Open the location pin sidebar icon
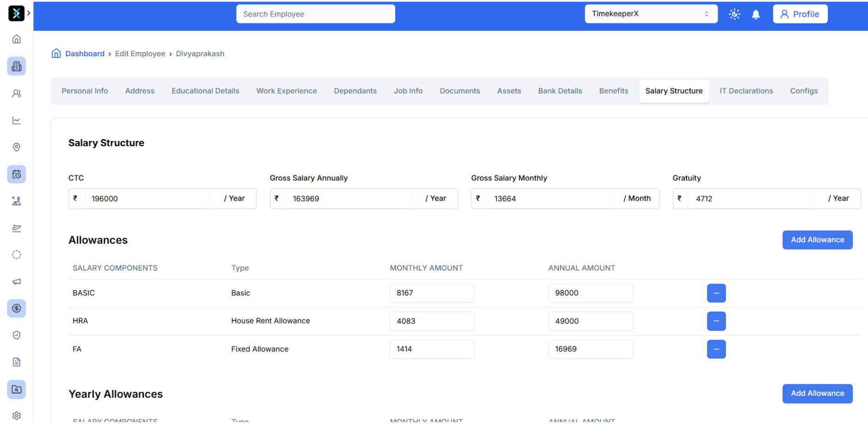The height and width of the screenshot is (424, 868). (x=17, y=147)
